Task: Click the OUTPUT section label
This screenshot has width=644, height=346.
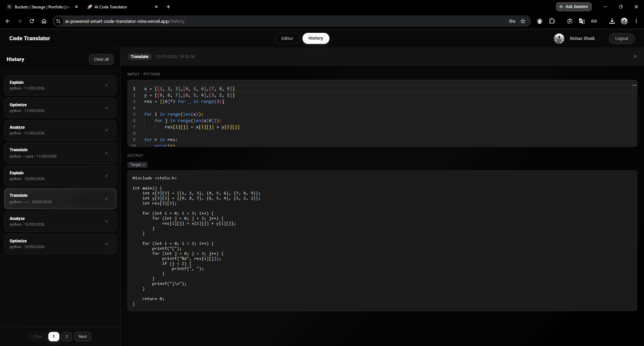Action: point(136,156)
